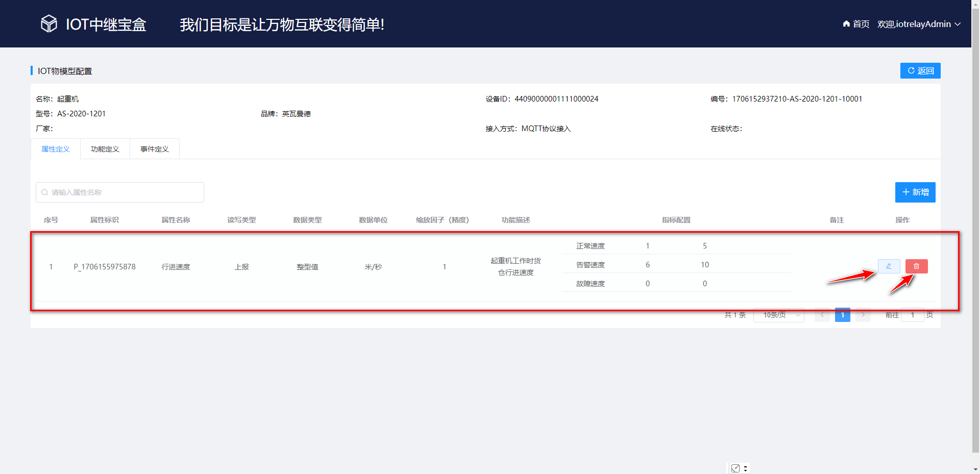Click the next page right arrow in pagination

pos(863,315)
